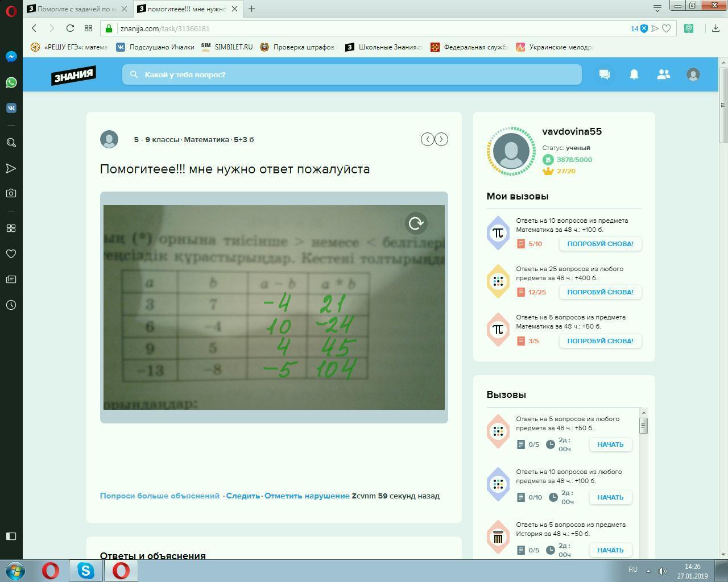Open friends icon in header

coord(663,74)
